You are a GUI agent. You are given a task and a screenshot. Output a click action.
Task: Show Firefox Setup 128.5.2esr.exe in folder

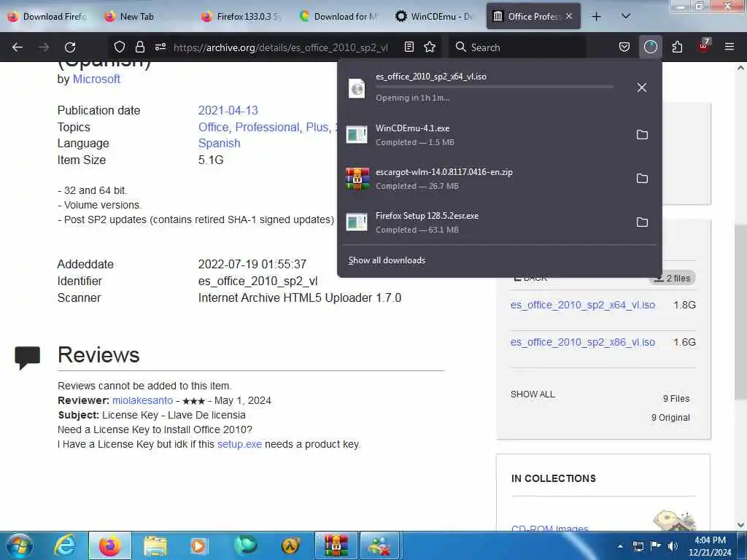click(x=642, y=222)
